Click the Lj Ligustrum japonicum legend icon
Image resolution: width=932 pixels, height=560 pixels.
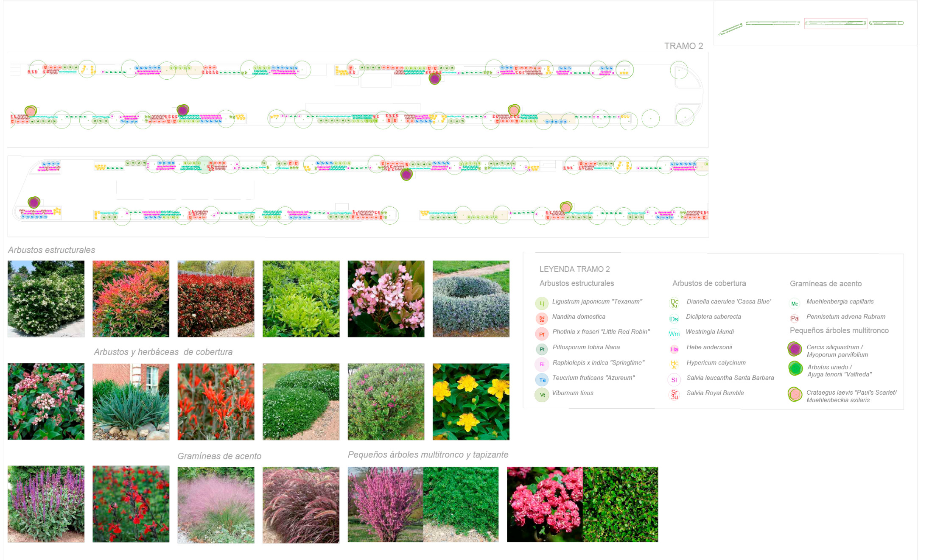click(542, 303)
